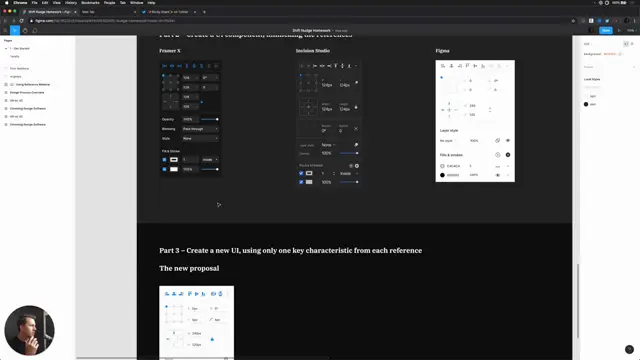Click the Incision Studio width/height lock icon
This screenshot has width=640, height=360.
356,107
